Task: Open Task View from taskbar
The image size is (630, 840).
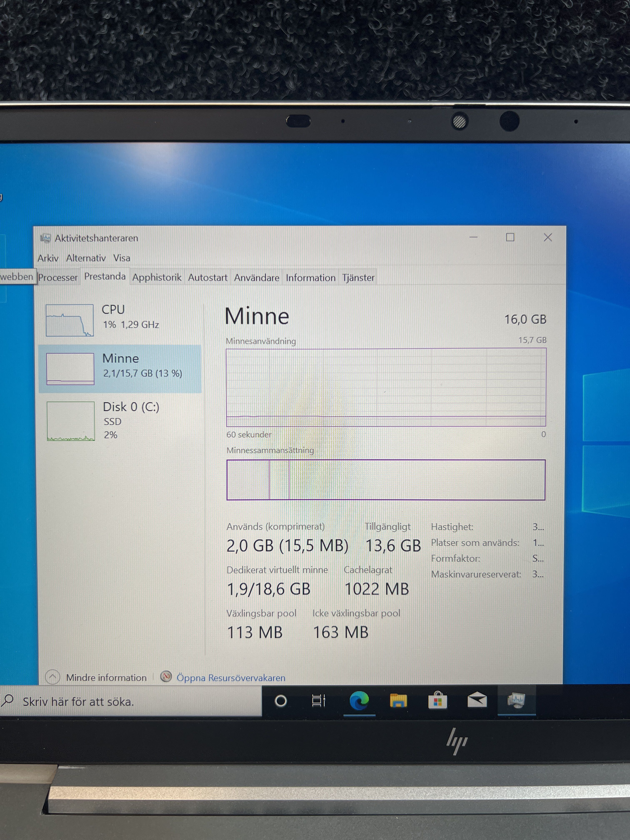Action: click(x=318, y=701)
